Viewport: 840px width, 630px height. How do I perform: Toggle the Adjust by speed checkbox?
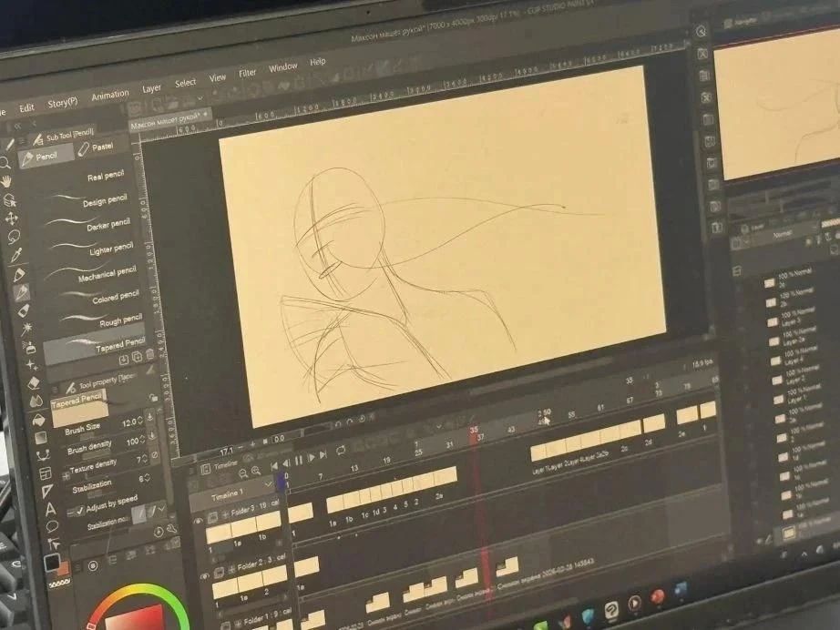coord(80,510)
